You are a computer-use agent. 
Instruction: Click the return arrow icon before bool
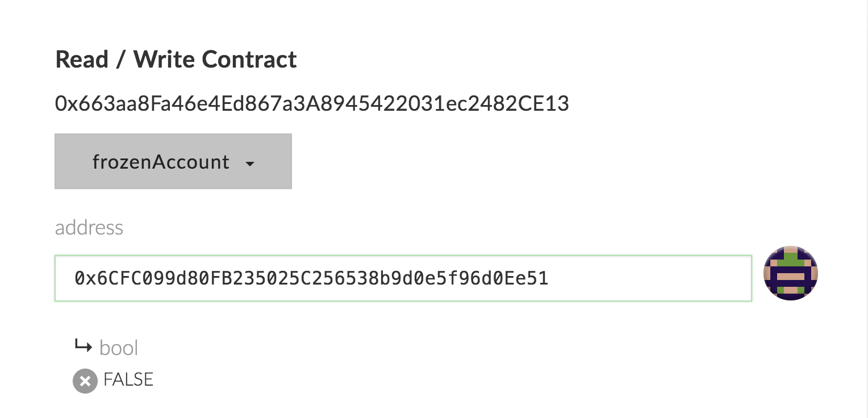(x=83, y=345)
